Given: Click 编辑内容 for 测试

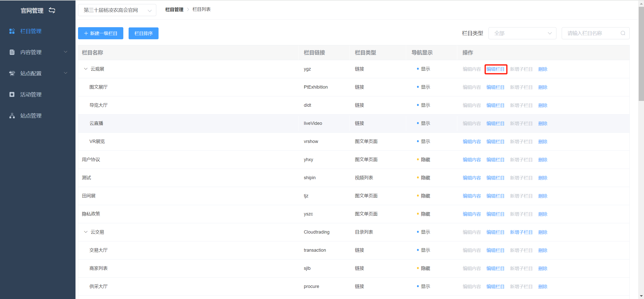Looking at the screenshot, I should [x=472, y=178].
